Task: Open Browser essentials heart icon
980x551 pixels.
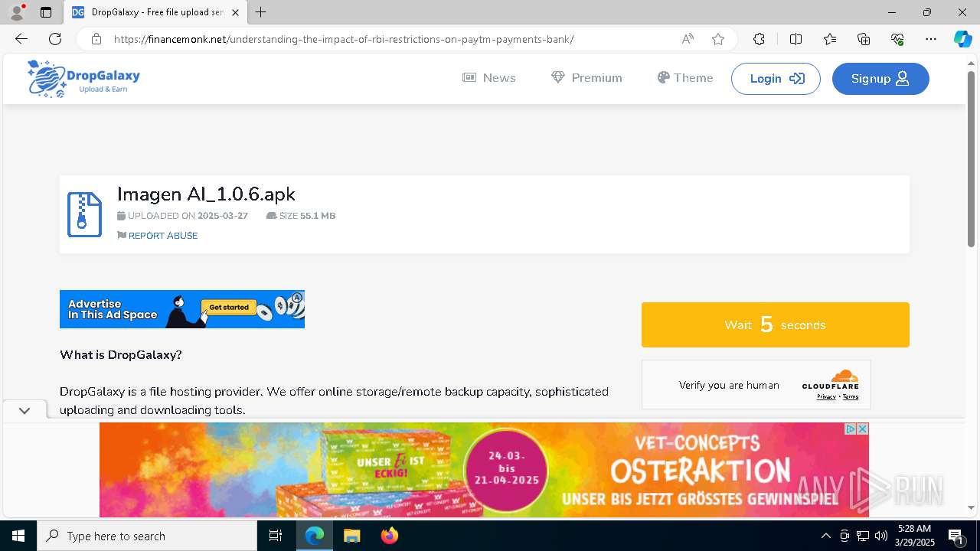Action: [x=897, y=39]
